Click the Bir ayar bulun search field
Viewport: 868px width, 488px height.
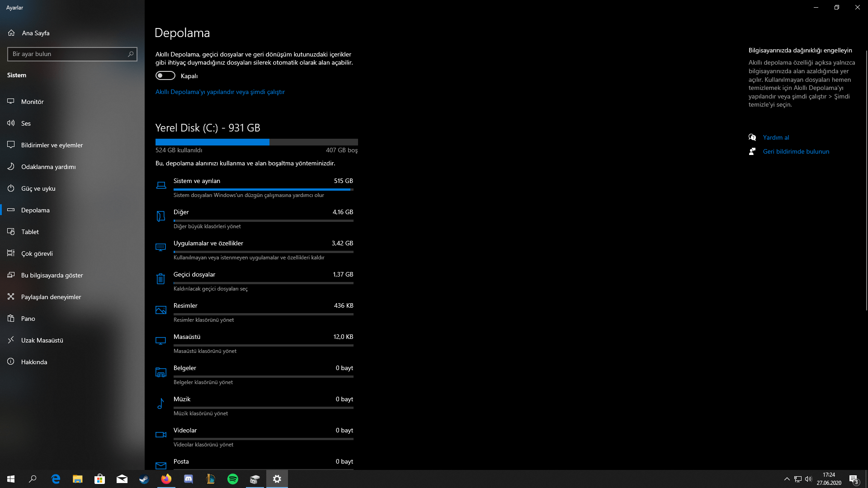[68, 54]
